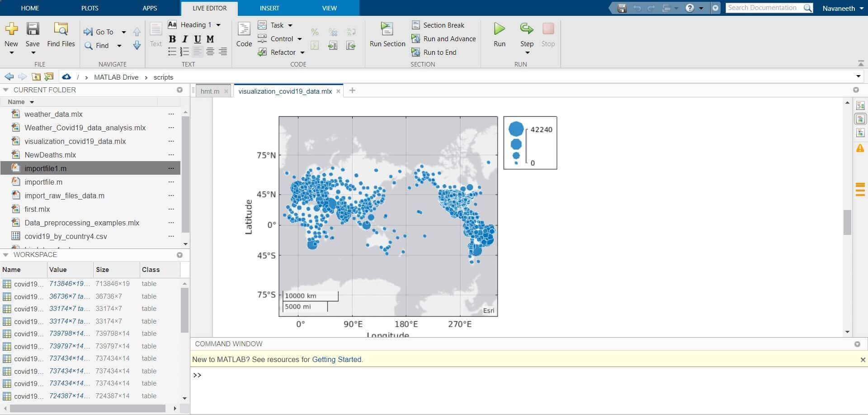
Task: Jump to next section with down arrow
Action: click(x=137, y=45)
